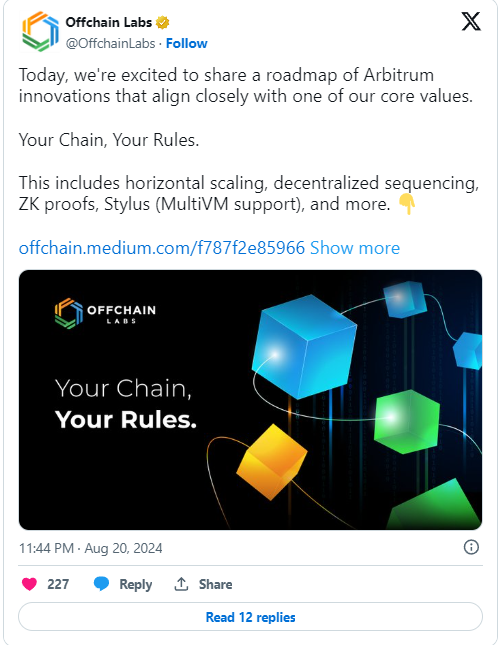Click the Offchain Labs display name
499x645 pixels.
109,22
